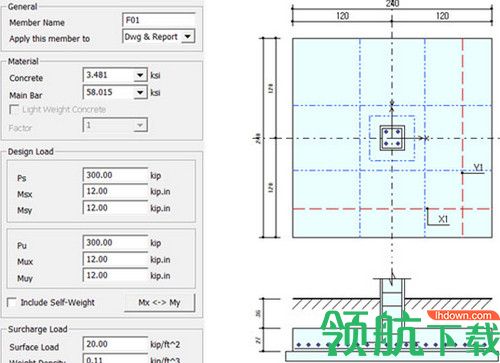Open the Main Bar strength dropdown arrow
Image resolution: width=500 pixels, height=363 pixels.
[x=140, y=92]
